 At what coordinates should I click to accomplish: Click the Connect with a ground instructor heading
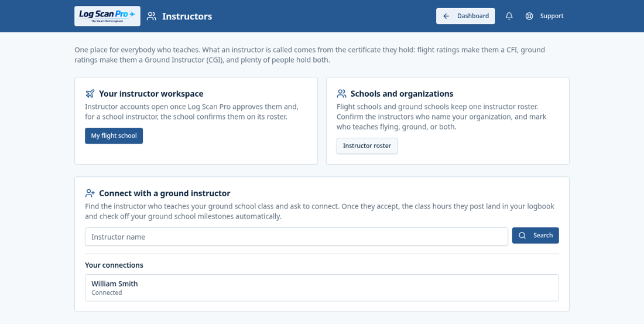[x=165, y=193]
